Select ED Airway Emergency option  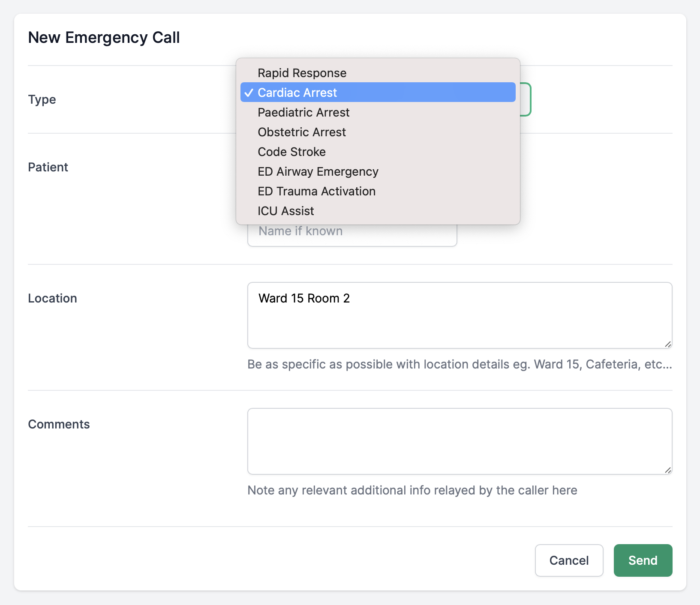[x=318, y=171]
